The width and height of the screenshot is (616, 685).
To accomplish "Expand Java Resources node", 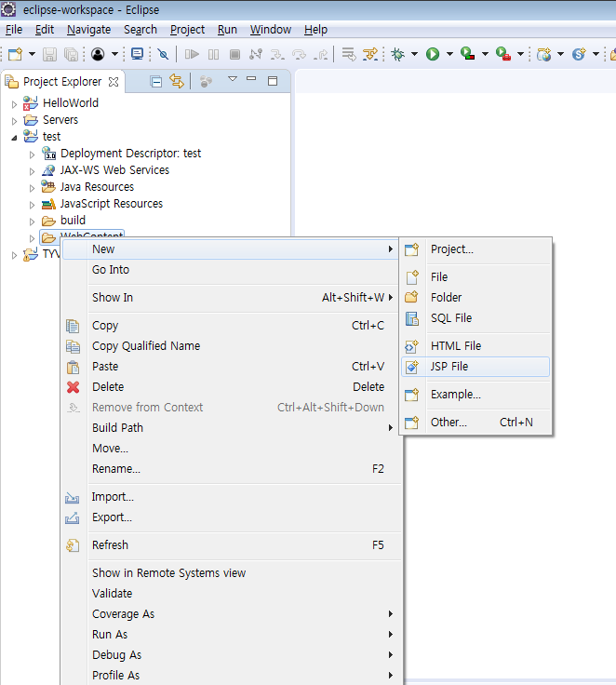I will click(32, 188).
